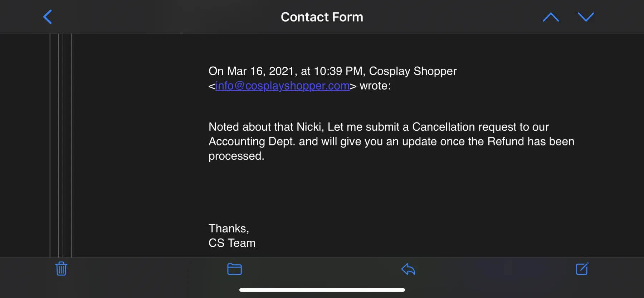Tap "Accounting Dept." in the message body
Image resolution: width=644 pixels, height=298 pixels.
point(252,141)
